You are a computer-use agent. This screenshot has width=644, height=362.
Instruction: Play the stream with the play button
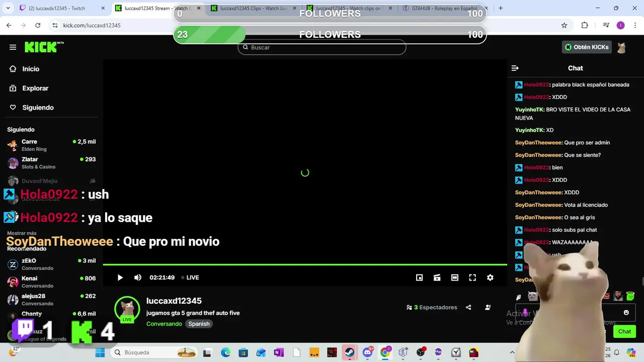coord(120,278)
